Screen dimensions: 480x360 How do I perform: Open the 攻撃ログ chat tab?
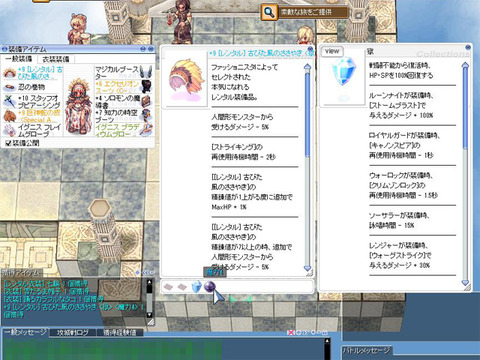[x=72, y=332]
